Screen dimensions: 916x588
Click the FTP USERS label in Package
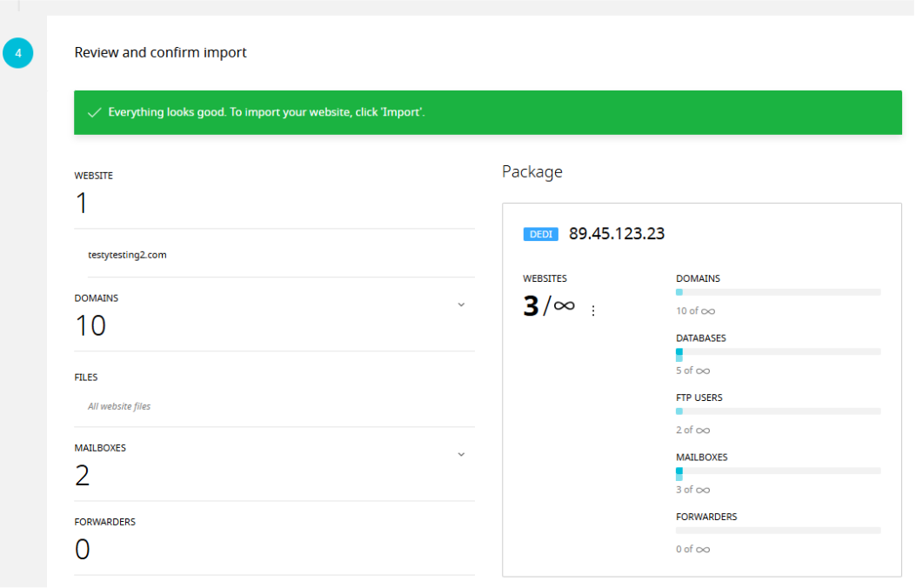click(x=699, y=398)
